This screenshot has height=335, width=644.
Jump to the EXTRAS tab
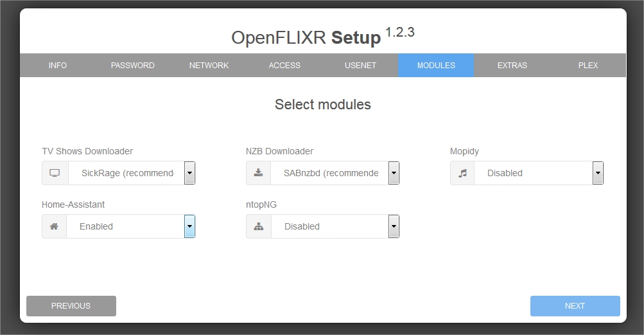512,66
